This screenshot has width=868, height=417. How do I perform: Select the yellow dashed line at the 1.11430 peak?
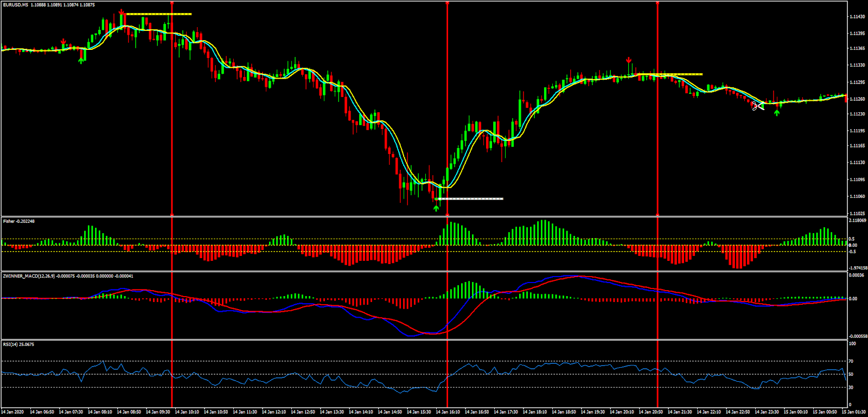[158, 14]
